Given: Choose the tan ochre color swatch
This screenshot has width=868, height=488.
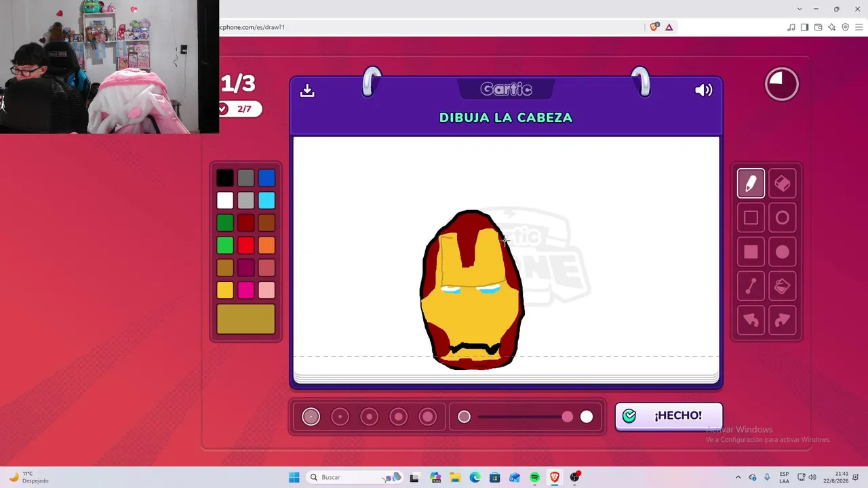Looking at the screenshot, I should click(225, 268).
